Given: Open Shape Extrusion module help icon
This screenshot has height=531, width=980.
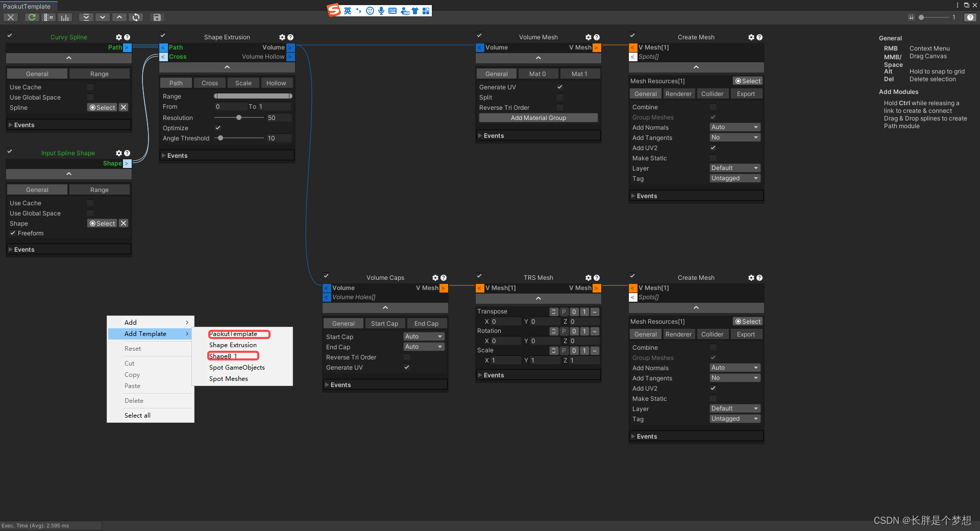Looking at the screenshot, I should [290, 37].
